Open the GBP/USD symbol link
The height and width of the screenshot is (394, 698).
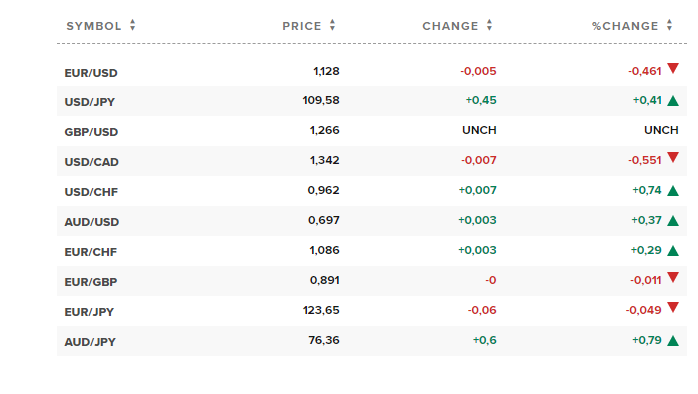91,132
